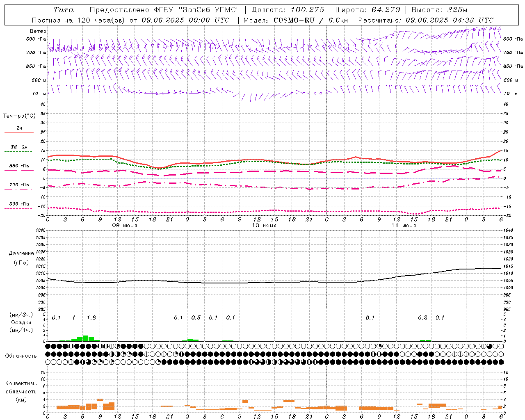
Task: Click the precipitation total "0.5"
Action: point(196,318)
